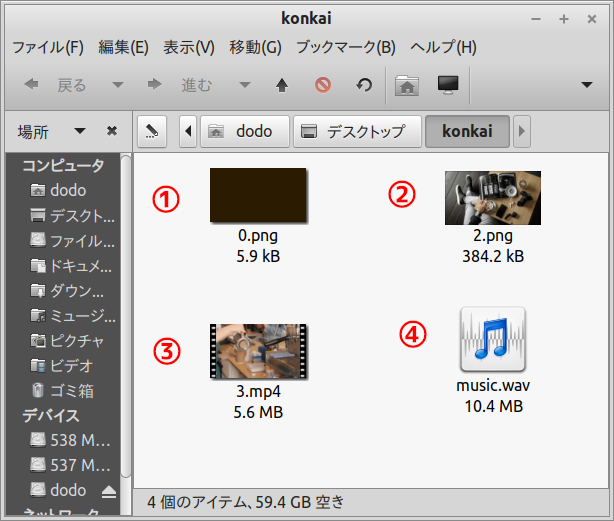614x521 pixels.
Task: Open the toolbar overflow arrow at right
Action: point(587,86)
